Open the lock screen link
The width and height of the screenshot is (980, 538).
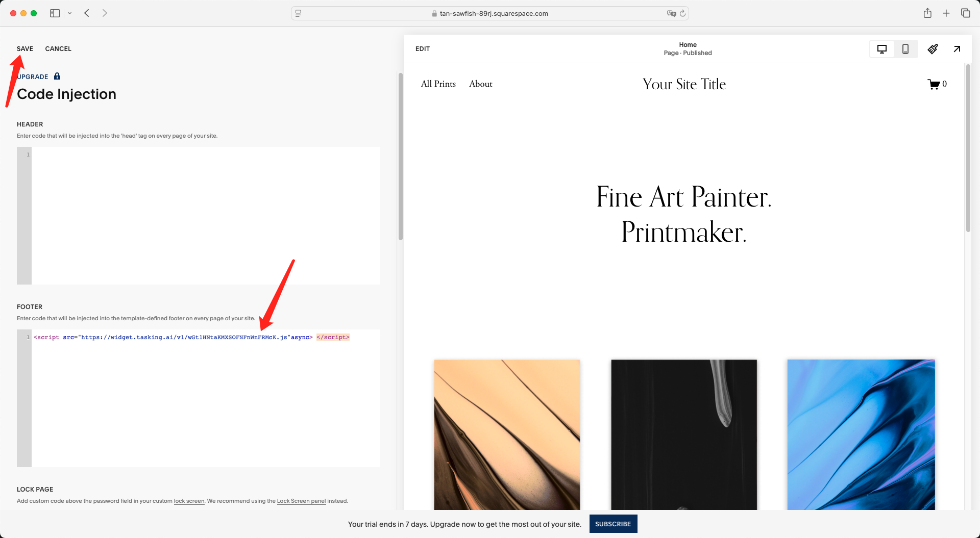(189, 501)
